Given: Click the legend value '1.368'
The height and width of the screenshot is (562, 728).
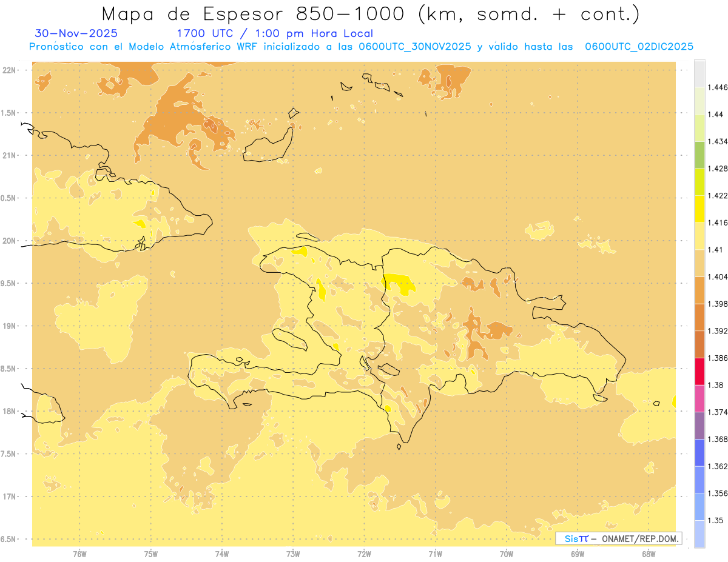Looking at the screenshot, I should coord(718,440).
